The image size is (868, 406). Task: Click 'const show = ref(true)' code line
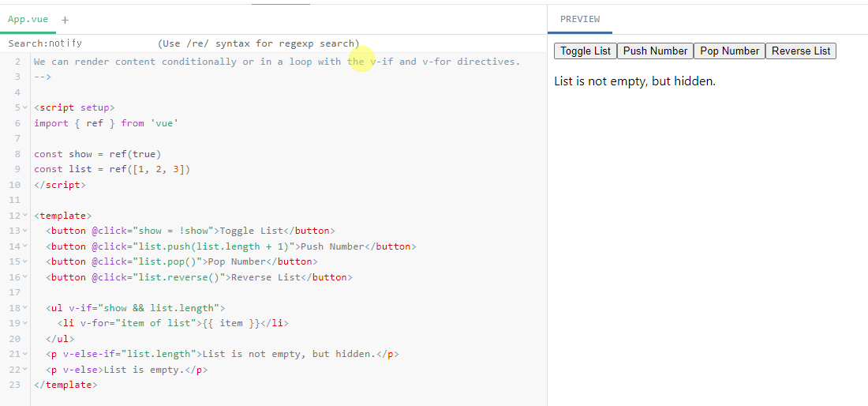[97, 154]
